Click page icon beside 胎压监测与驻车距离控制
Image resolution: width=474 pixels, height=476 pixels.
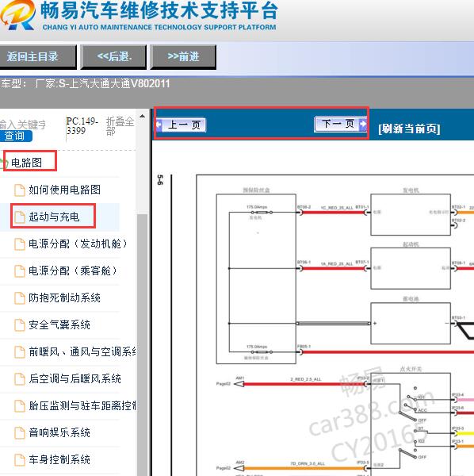20,406
